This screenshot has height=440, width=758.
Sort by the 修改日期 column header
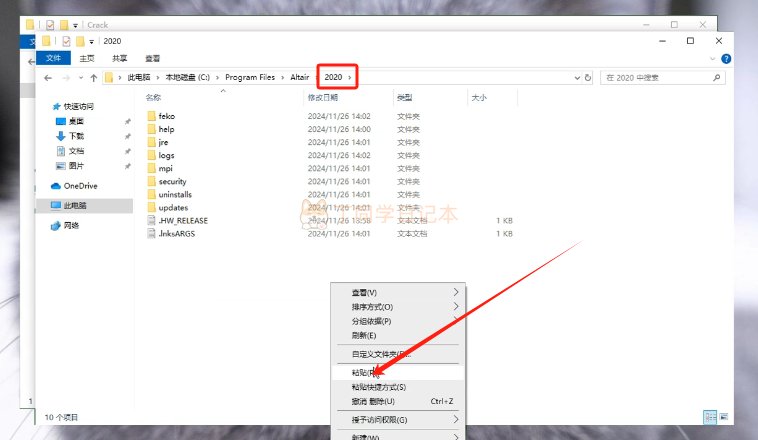pos(322,98)
